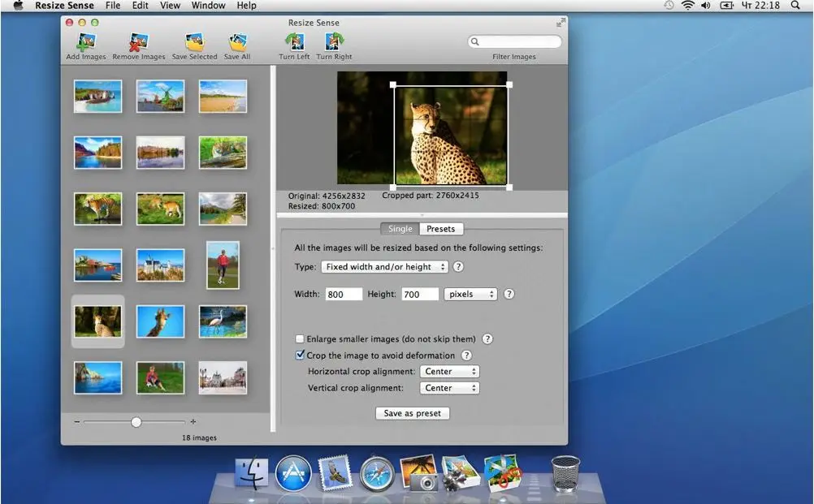The height and width of the screenshot is (504, 814).
Task: Open the Type dropdown Fixed width and/or height
Action: (385, 266)
